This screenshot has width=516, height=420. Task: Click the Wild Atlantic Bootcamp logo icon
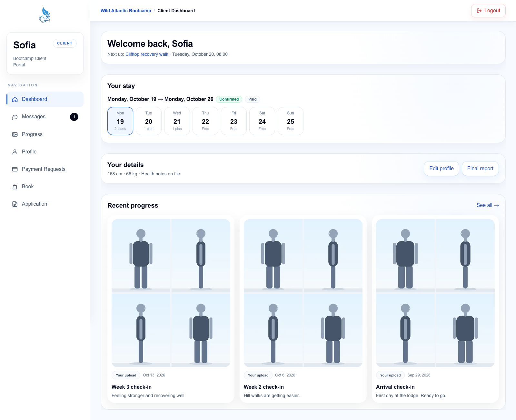[45, 15]
